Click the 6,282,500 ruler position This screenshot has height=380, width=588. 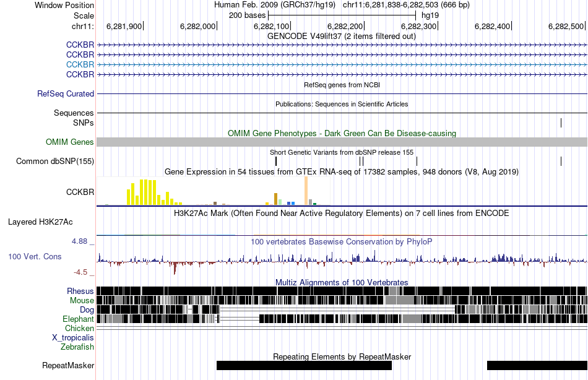(566, 26)
